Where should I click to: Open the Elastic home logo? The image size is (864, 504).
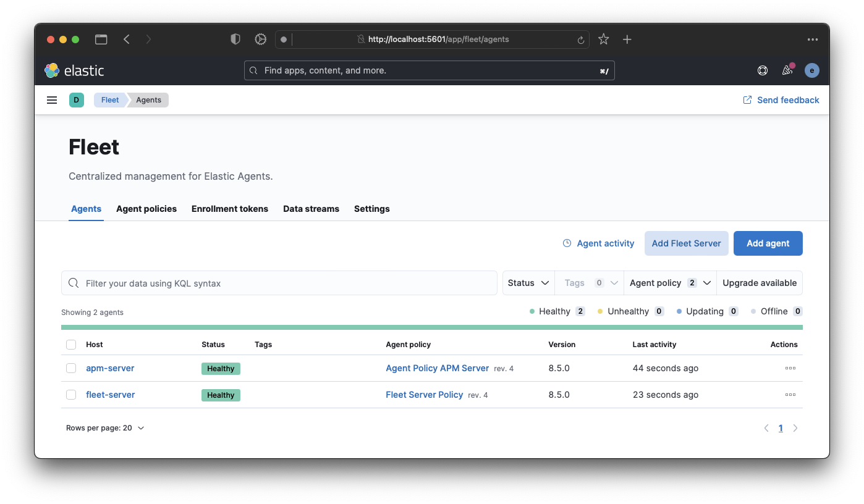(74, 70)
